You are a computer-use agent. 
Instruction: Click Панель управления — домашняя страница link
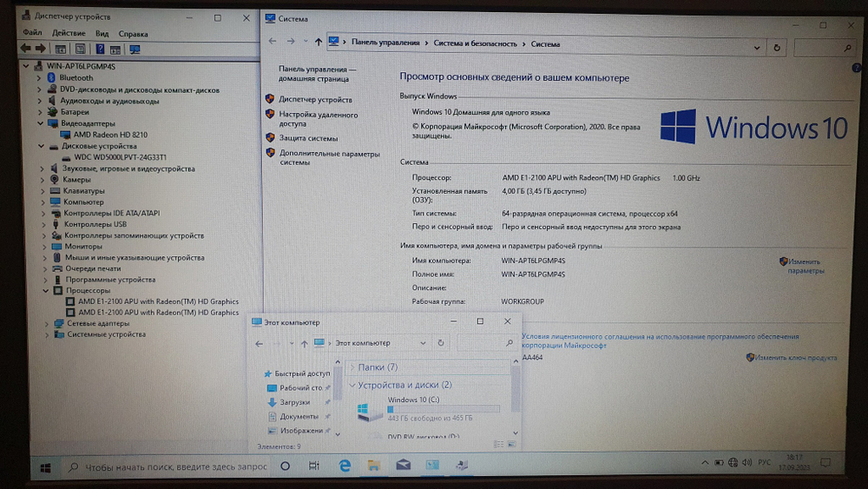tap(317, 74)
